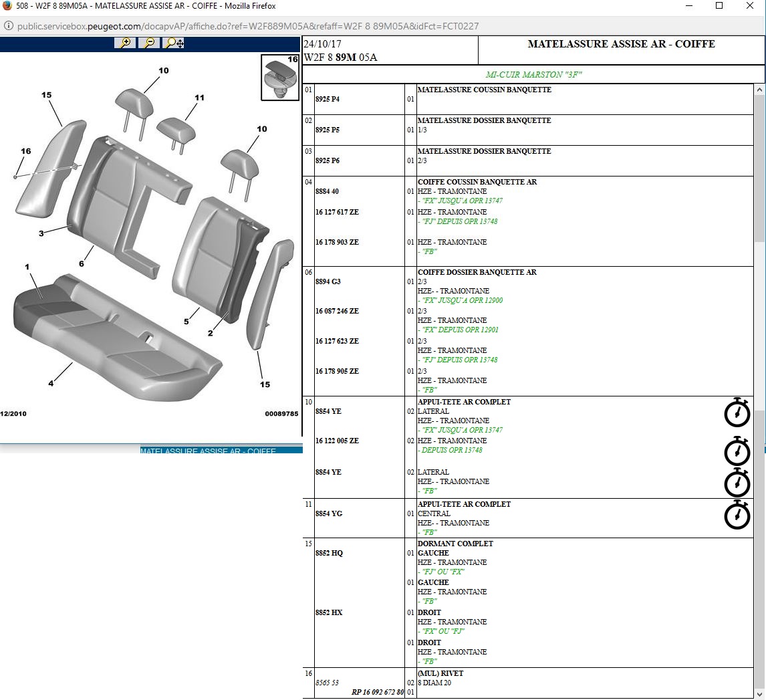The width and height of the screenshot is (766, 700).
Task: Click part number 16 178 905 ZE
Action: 337,371
